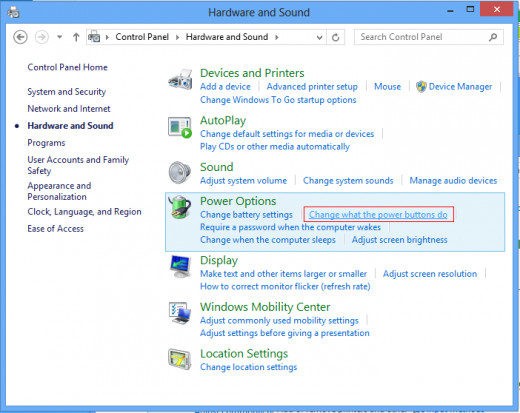The image size is (520, 413).
Task: Open User Accounts and Family Safety
Action: pos(78,165)
